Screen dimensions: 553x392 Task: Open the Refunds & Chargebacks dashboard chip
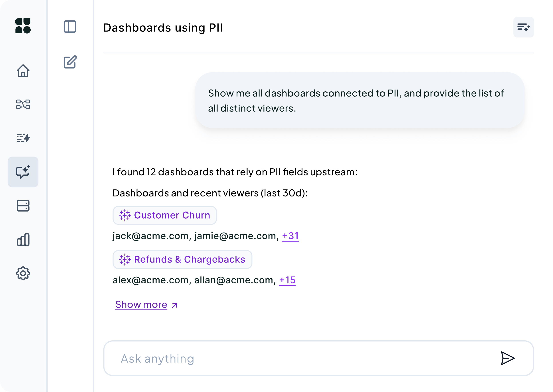[x=182, y=259]
